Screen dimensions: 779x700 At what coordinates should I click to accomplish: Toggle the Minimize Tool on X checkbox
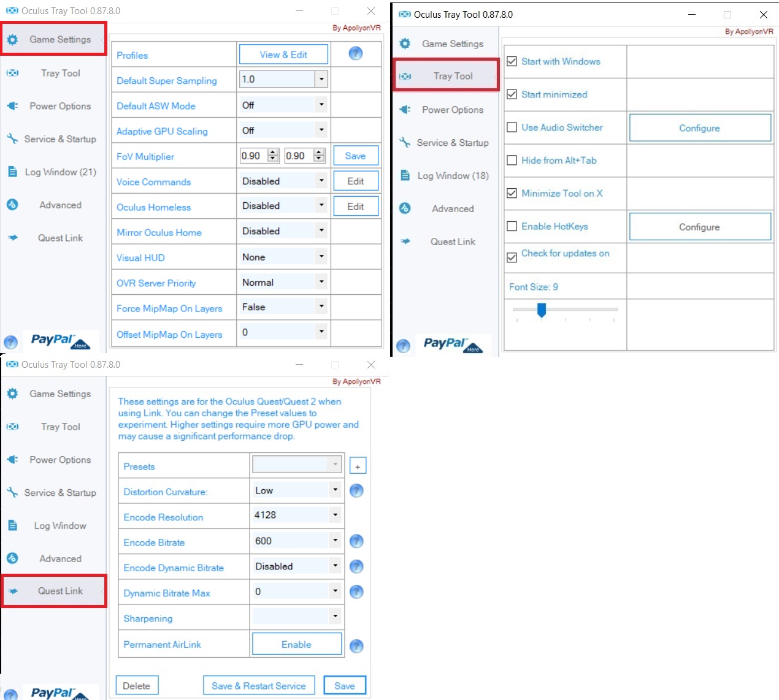pyautogui.click(x=512, y=193)
